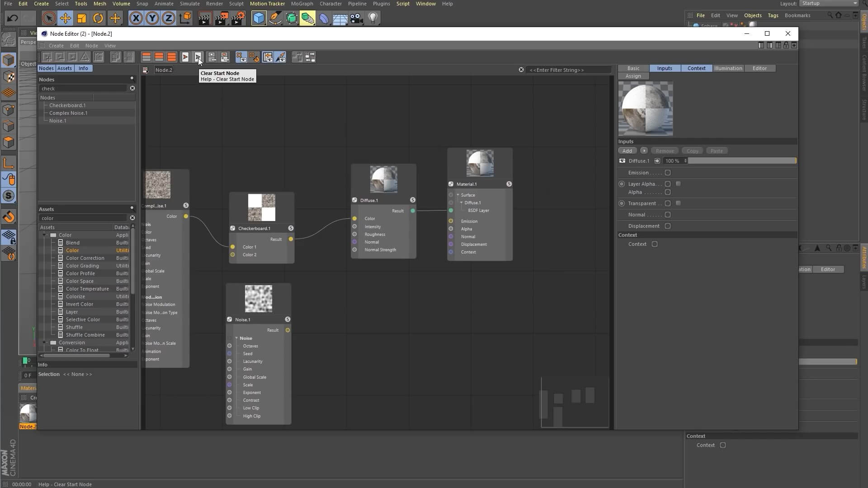Adjust the Diffuse.1 100% slider bar
The height and width of the screenshot is (488, 868).
741,161
